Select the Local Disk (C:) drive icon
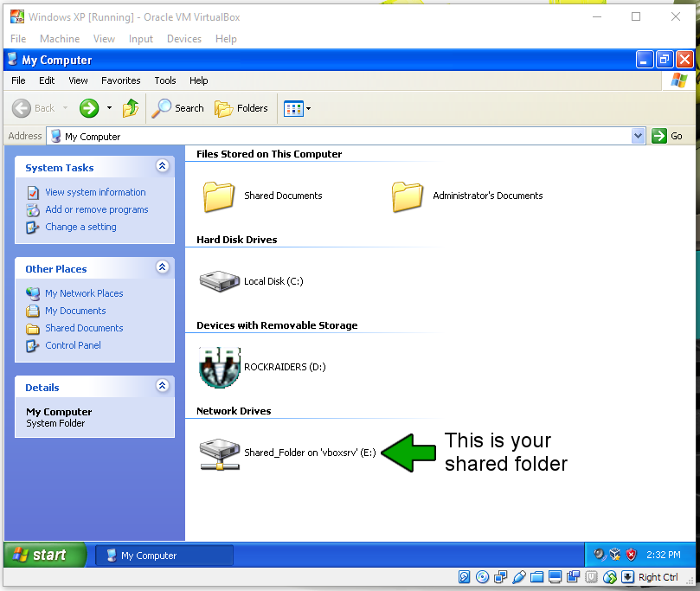This screenshot has height=591, width=700. [219, 281]
